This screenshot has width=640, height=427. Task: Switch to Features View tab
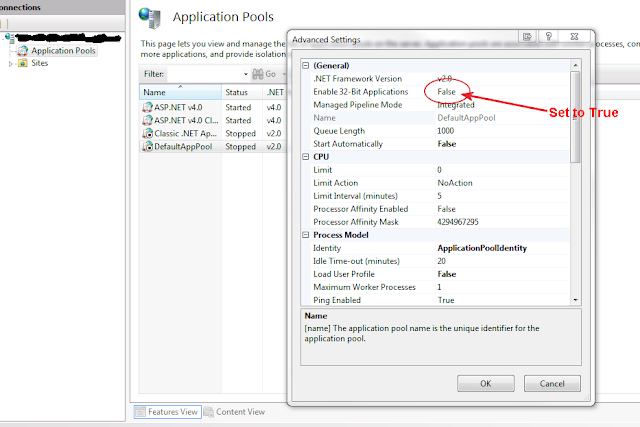pos(167,412)
